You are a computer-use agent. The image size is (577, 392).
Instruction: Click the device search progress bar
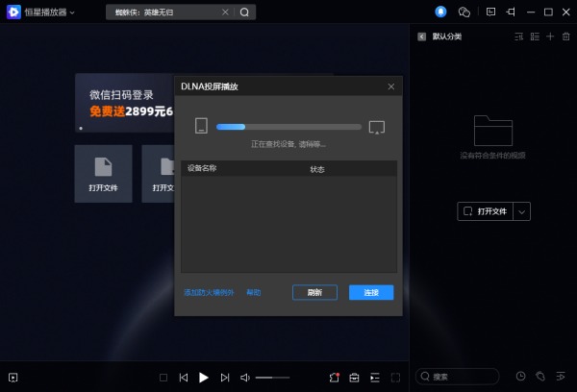[x=288, y=127]
